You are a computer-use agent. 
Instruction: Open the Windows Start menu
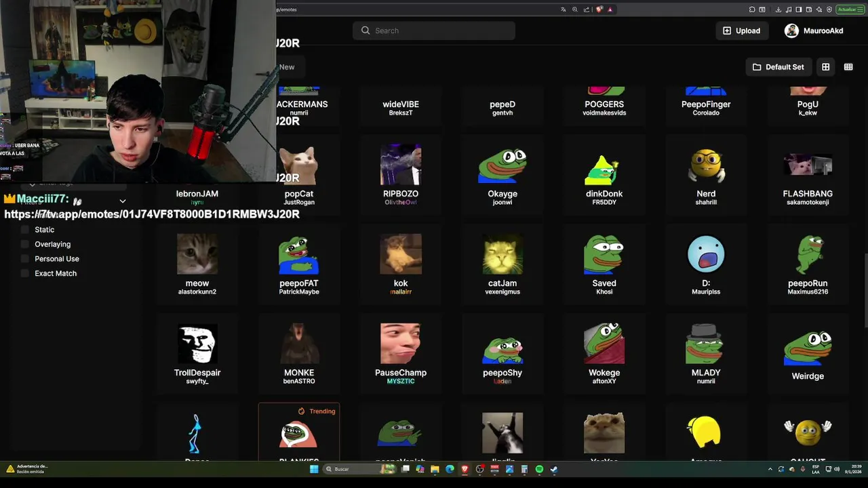pyautogui.click(x=314, y=469)
